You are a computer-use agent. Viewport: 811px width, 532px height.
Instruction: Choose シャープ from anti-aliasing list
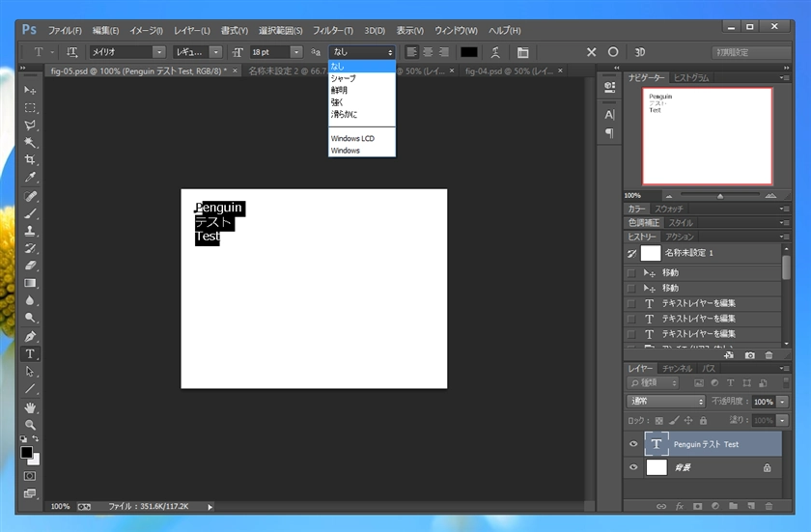344,78
